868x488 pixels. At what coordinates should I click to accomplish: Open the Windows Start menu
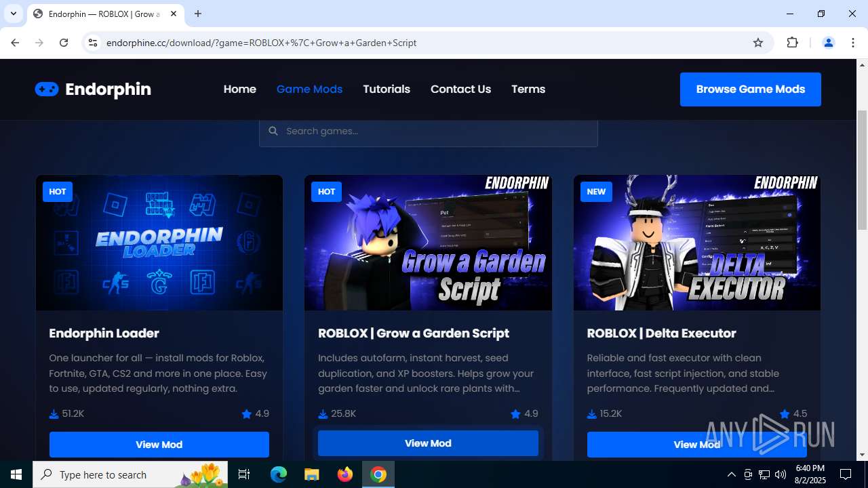click(x=16, y=474)
